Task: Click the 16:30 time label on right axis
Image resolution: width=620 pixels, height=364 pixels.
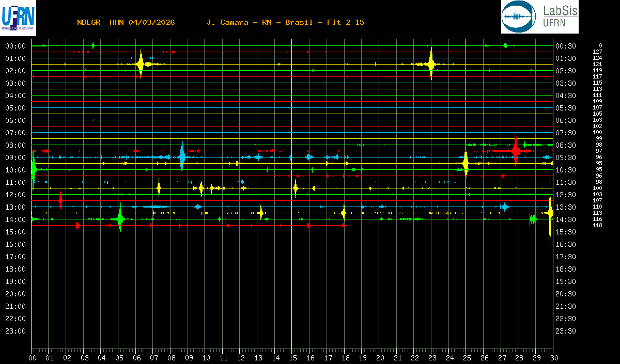Action: (x=565, y=244)
